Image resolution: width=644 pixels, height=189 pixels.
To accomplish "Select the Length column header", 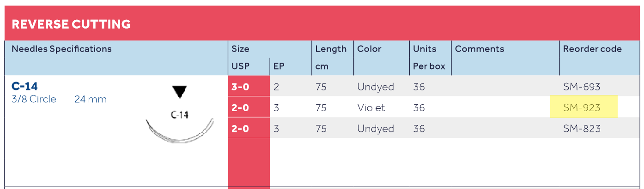I will tap(331, 49).
